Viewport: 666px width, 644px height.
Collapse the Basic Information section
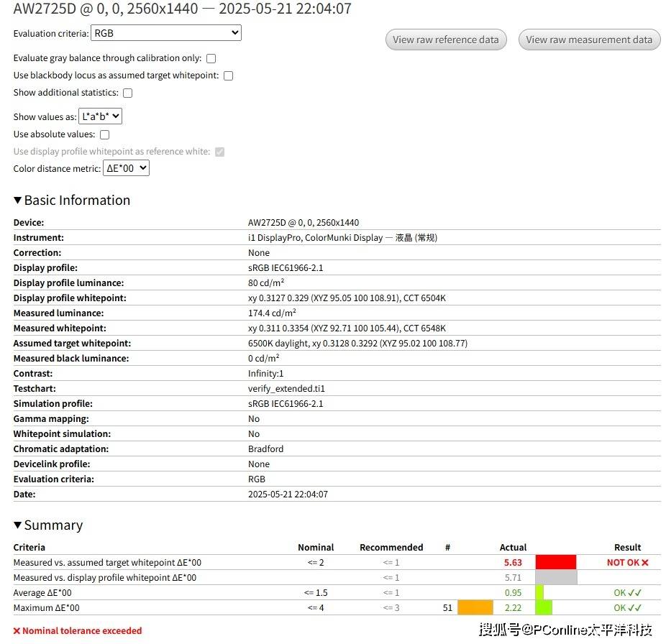72,200
